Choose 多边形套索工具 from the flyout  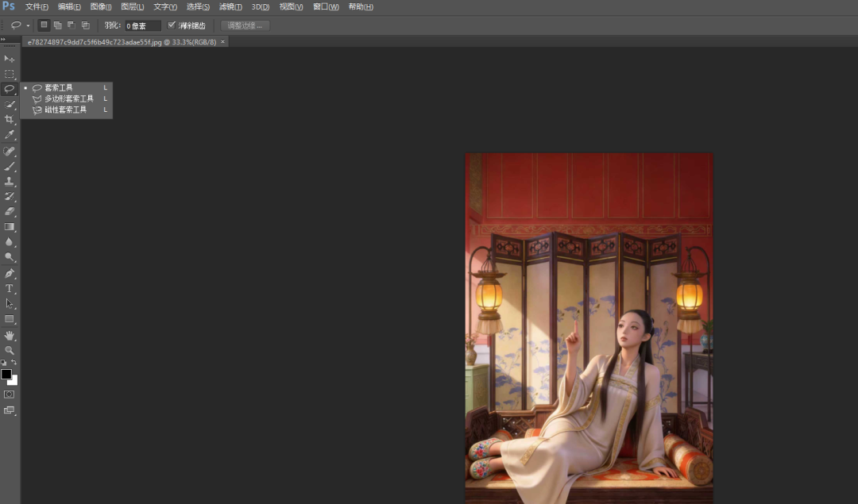point(68,98)
